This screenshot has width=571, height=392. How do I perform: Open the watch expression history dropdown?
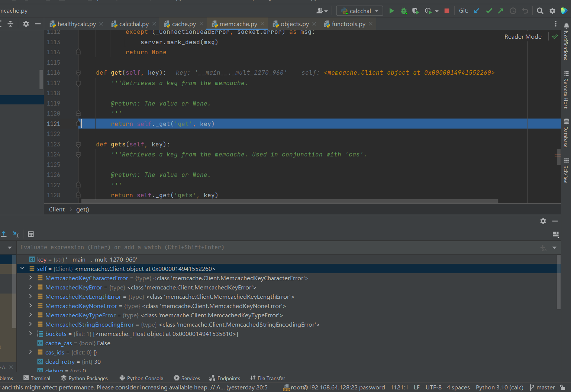point(554,247)
